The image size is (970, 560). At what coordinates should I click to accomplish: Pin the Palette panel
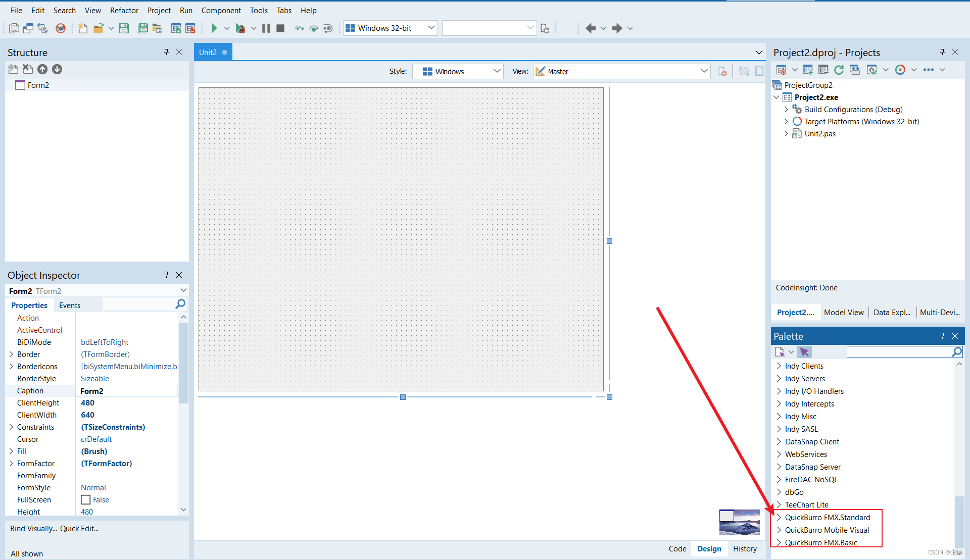point(942,336)
